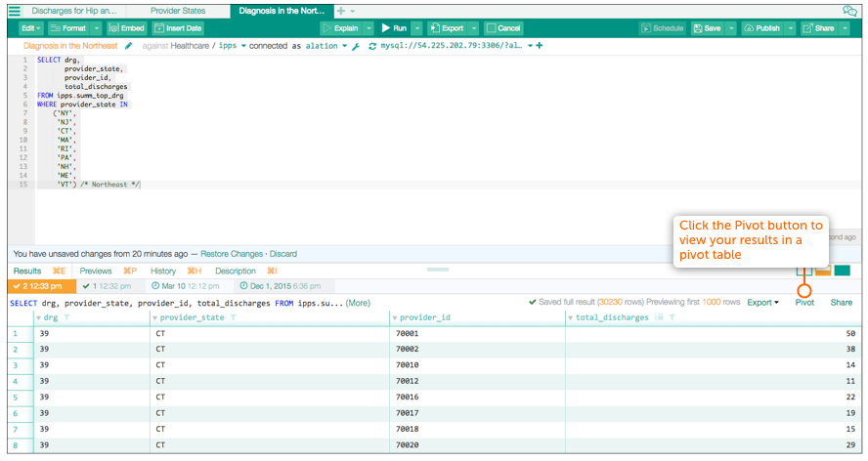868x461 pixels.
Task: Open the hamburger main menu
Action: [15, 11]
